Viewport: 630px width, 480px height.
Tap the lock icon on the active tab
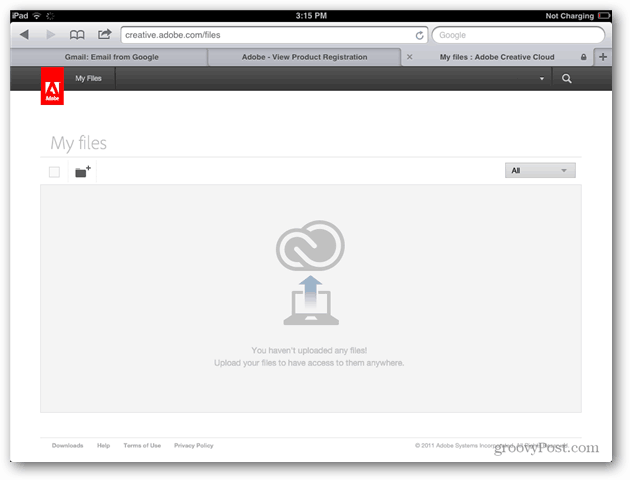pos(583,57)
